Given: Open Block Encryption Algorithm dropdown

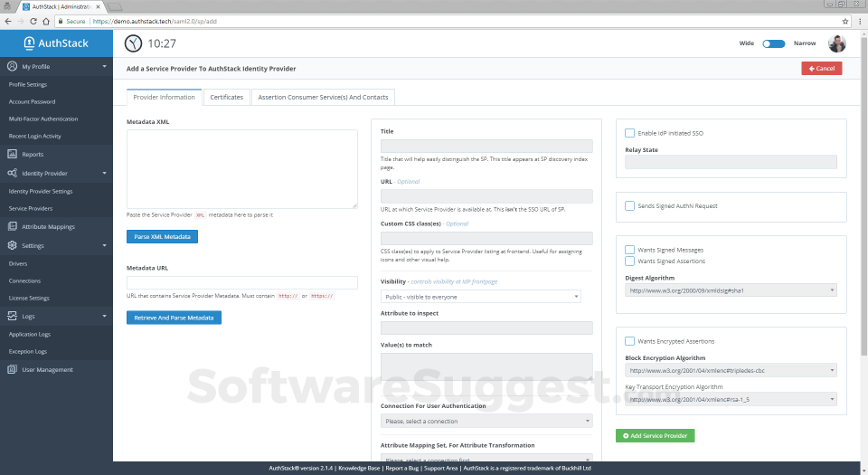Looking at the screenshot, I should [x=731, y=370].
